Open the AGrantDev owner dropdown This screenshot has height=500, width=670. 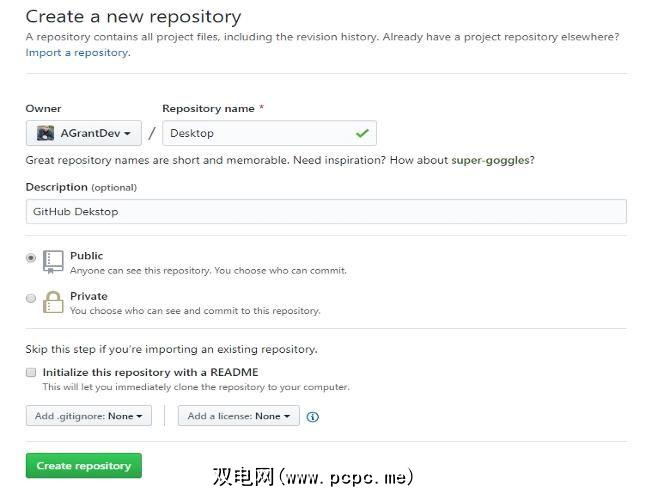pos(84,133)
